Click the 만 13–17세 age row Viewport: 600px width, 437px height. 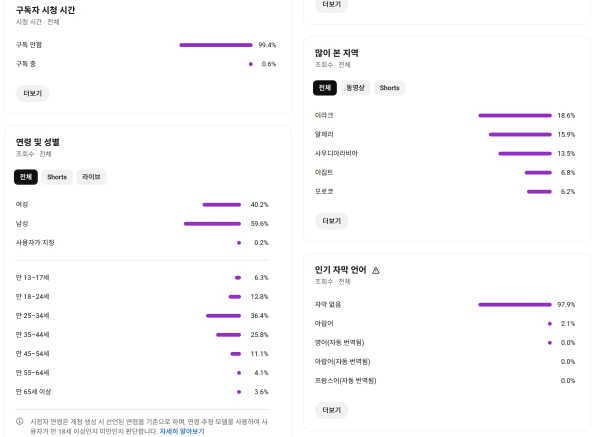click(x=142, y=277)
